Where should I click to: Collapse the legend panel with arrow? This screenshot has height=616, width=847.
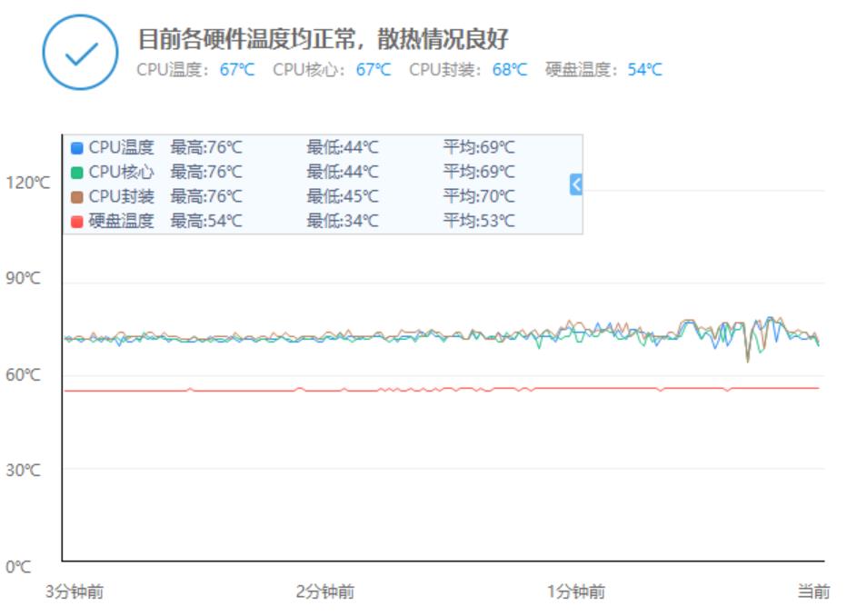pyautogui.click(x=575, y=184)
